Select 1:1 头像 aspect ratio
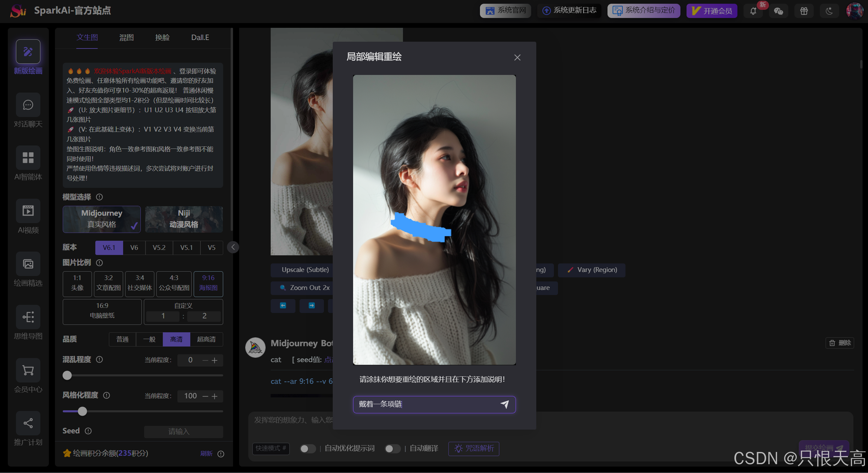This screenshot has height=473, width=868. (77, 284)
